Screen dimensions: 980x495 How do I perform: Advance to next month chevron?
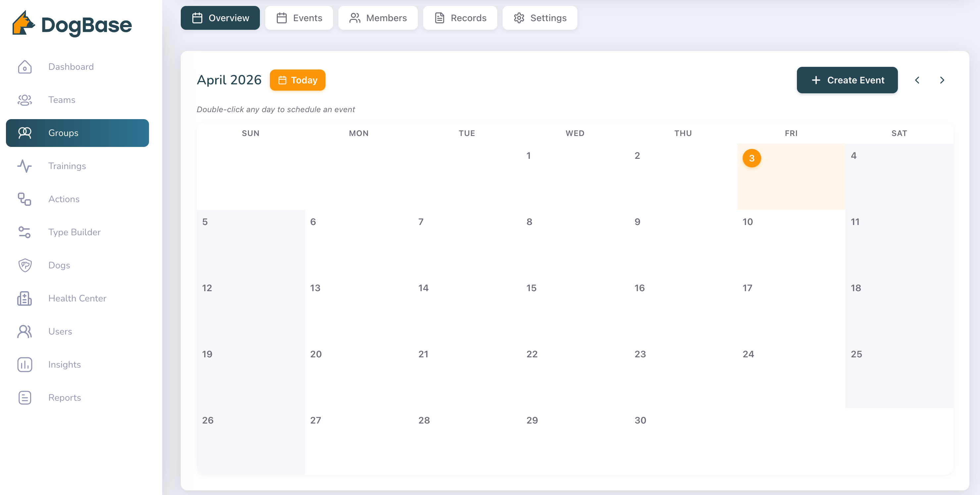click(942, 80)
